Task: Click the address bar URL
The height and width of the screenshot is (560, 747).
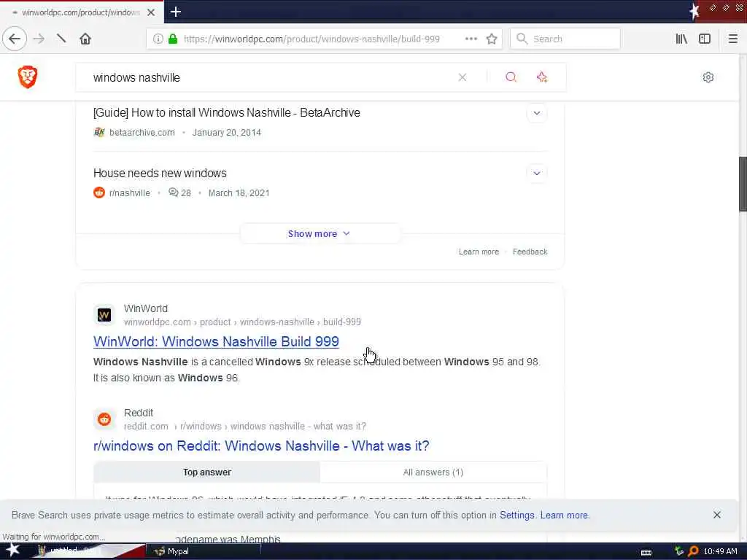Action: [311, 39]
